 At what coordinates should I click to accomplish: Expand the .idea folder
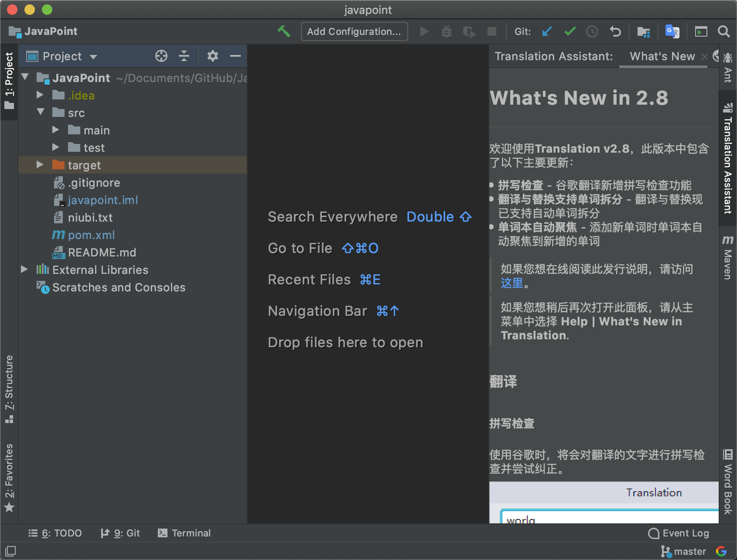[x=40, y=95]
